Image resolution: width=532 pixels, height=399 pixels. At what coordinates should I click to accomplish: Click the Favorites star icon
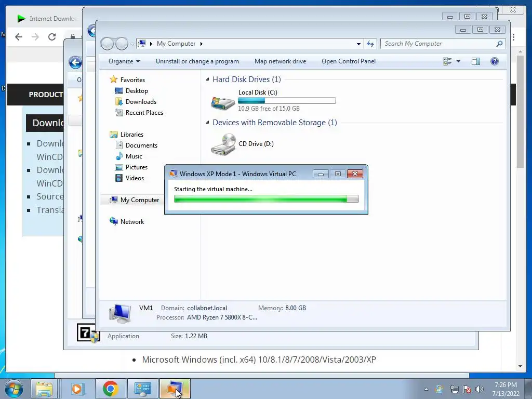[113, 79]
